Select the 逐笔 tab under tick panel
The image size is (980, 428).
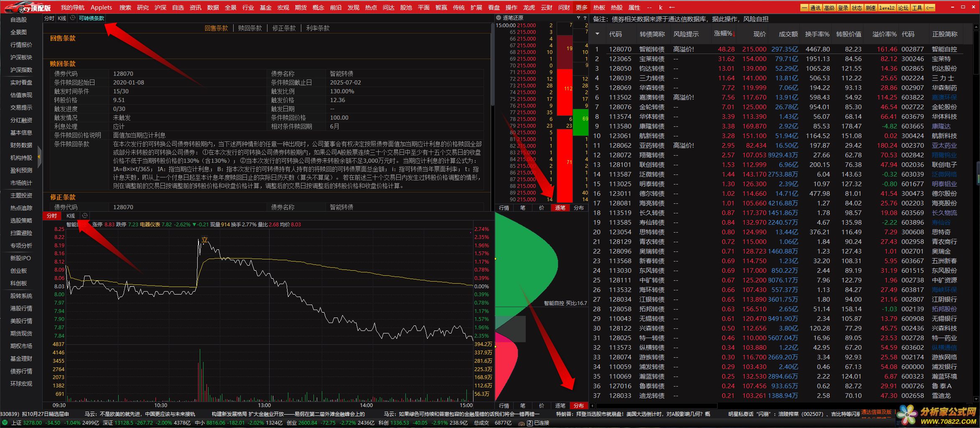tap(560, 208)
